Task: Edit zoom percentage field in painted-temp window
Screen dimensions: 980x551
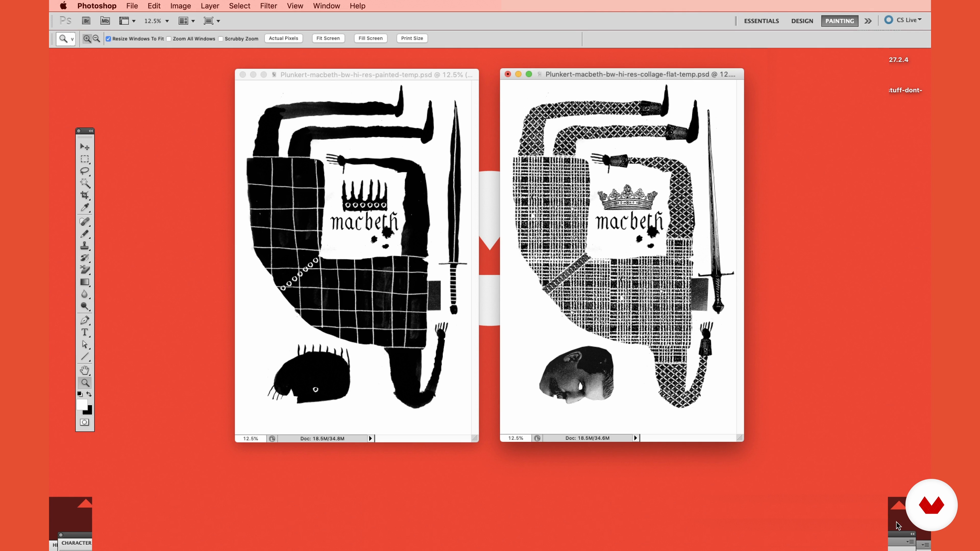Action: [250, 439]
